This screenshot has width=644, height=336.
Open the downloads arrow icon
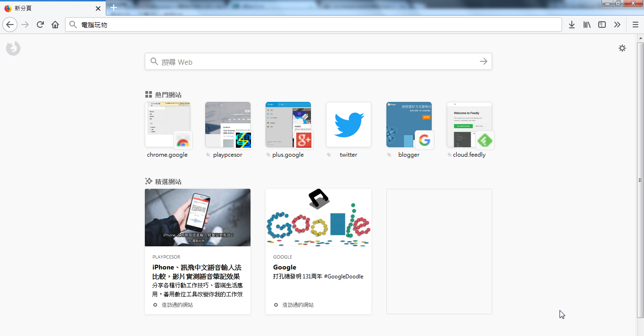(572, 25)
